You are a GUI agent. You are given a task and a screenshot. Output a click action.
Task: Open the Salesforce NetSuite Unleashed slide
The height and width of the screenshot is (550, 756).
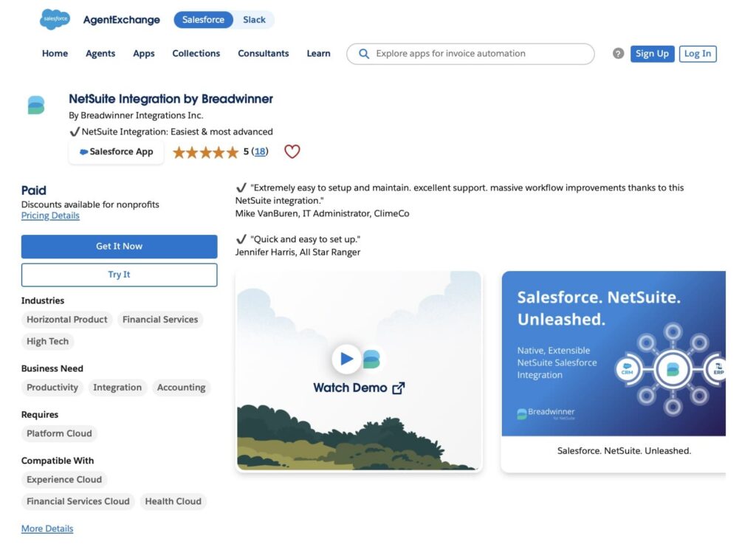(x=614, y=354)
